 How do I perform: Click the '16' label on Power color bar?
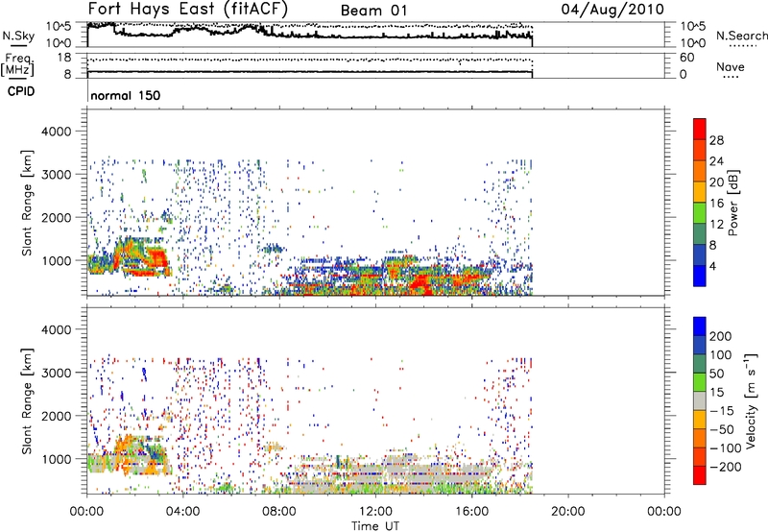(716, 204)
